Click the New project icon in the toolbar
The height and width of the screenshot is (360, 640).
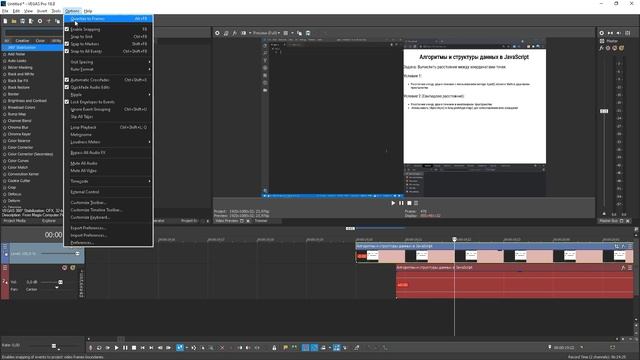click(x=5, y=21)
